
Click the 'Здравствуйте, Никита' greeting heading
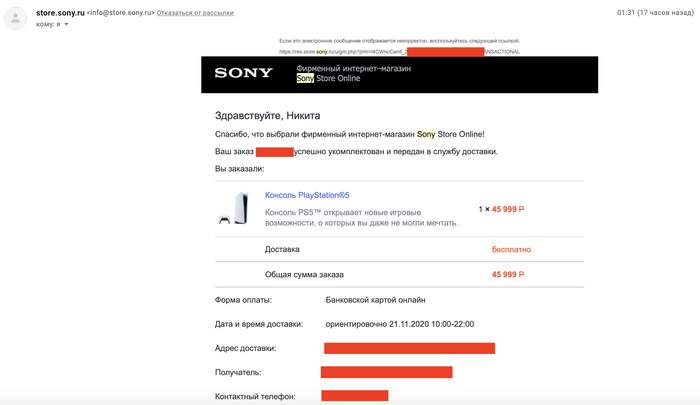pyautogui.click(x=267, y=116)
